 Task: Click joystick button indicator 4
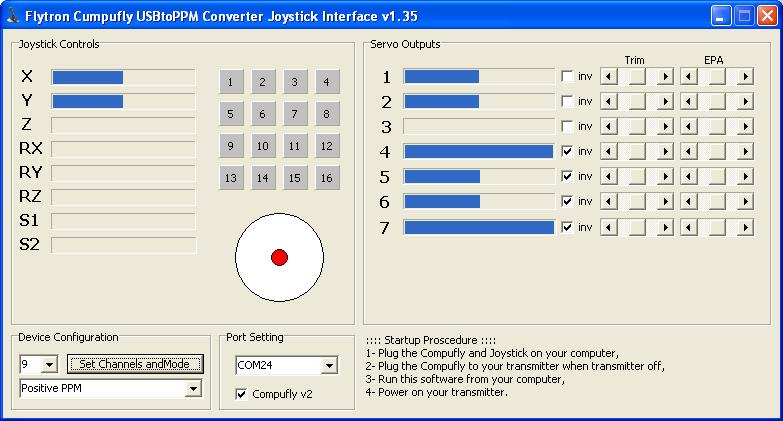point(327,82)
